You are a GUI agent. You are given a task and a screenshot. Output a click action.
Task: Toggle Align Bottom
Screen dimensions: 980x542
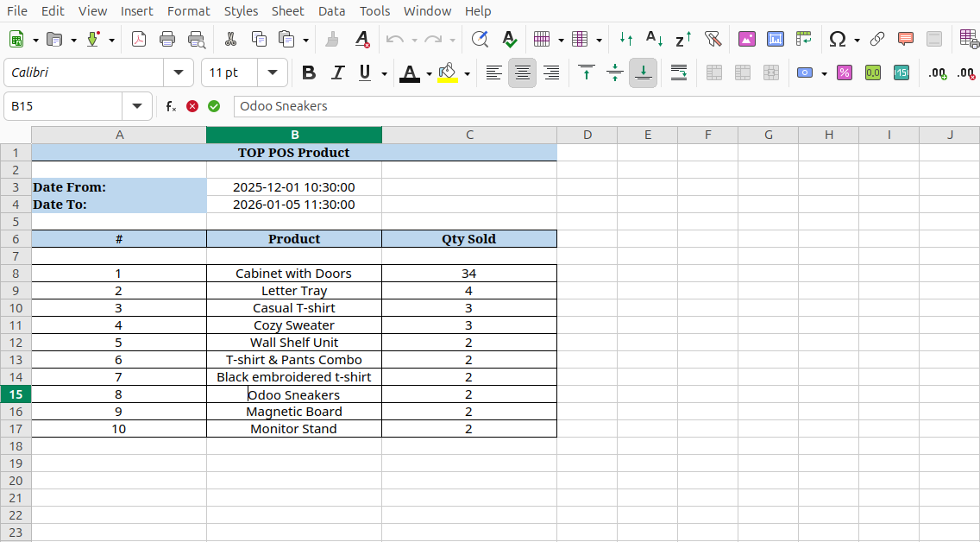click(x=644, y=72)
